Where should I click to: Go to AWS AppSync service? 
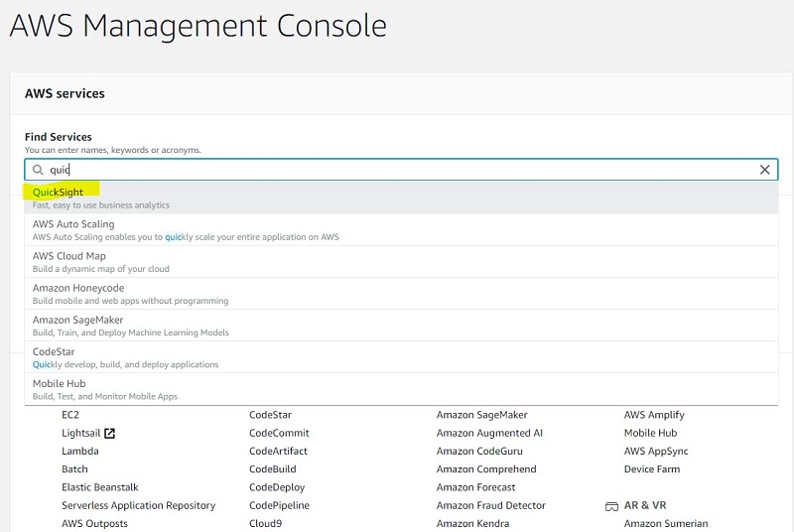coord(656,451)
